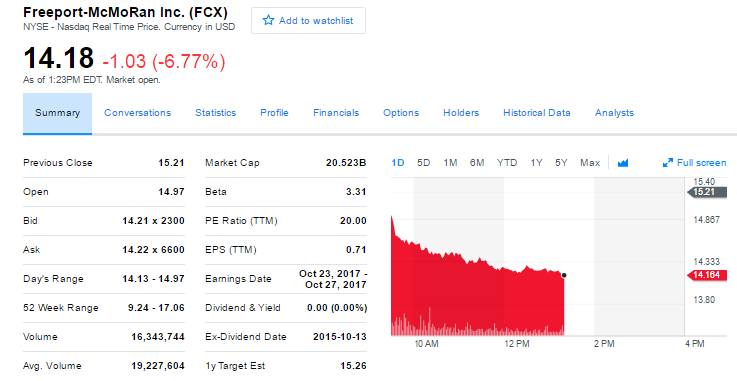Show the 5Y chart range

click(561, 163)
